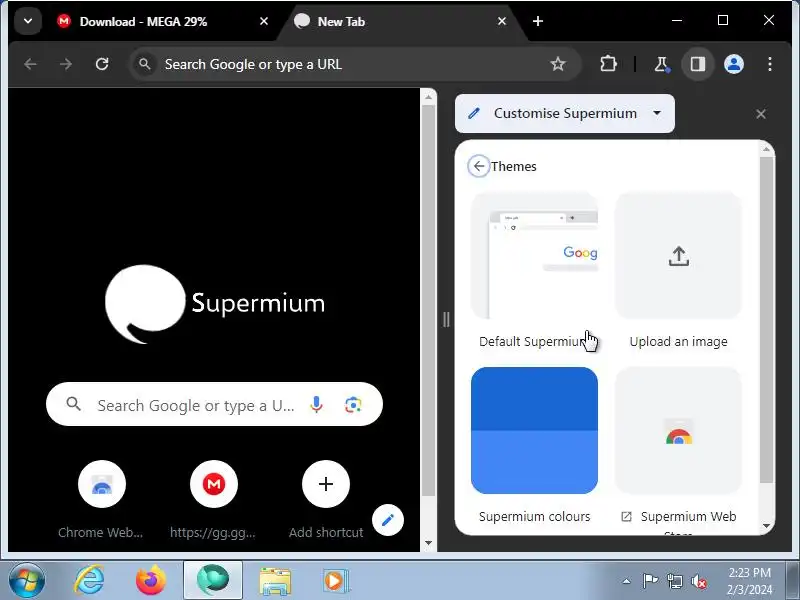The width and height of the screenshot is (800, 600).
Task: Close the Customise Supermium side panel
Action: click(x=761, y=114)
